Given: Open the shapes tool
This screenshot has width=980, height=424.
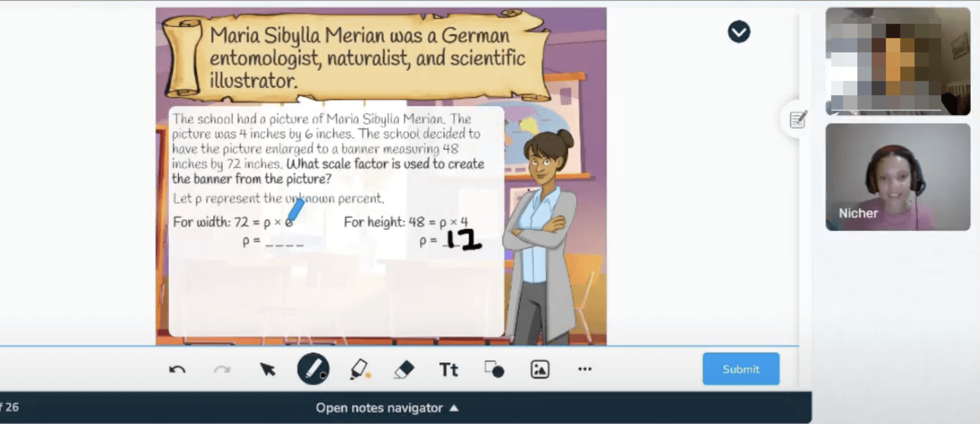Looking at the screenshot, I should pyautogui.click(x=494, y=370).
